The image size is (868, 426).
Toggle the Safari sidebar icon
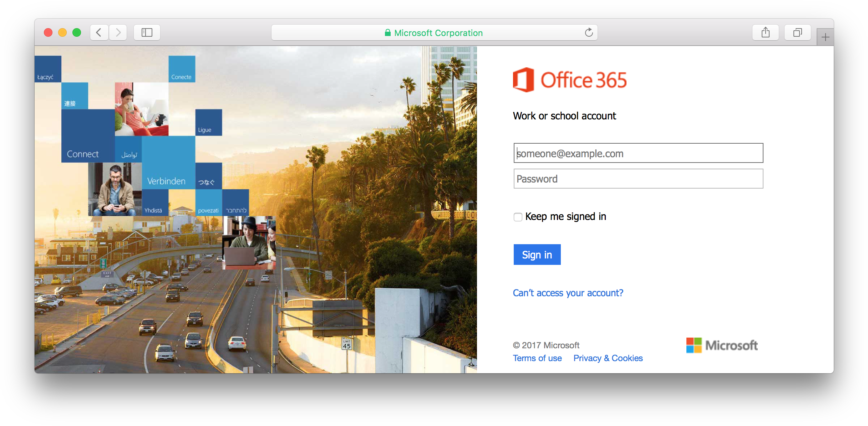pyautogui.click(x=147, y=33)
